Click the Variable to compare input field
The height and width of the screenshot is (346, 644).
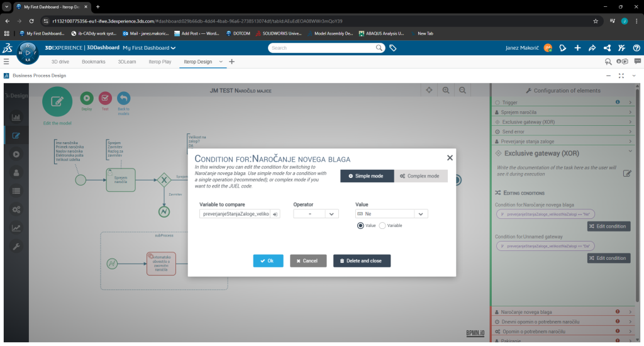click(x=235, y=214)
